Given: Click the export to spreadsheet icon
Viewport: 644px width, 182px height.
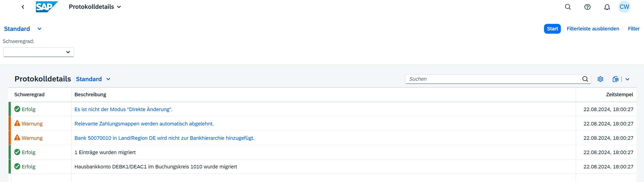Looking at the screenshot, I should (615, 79).
